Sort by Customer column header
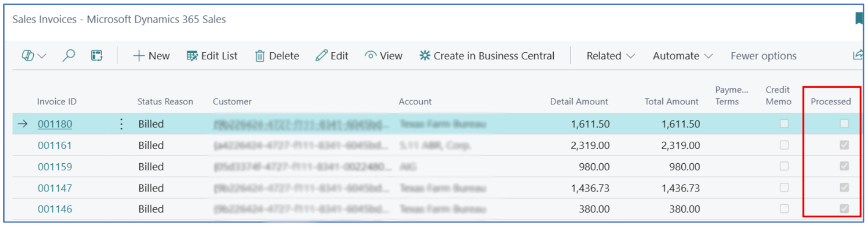868x226 pixels. [x=232, y=101]
